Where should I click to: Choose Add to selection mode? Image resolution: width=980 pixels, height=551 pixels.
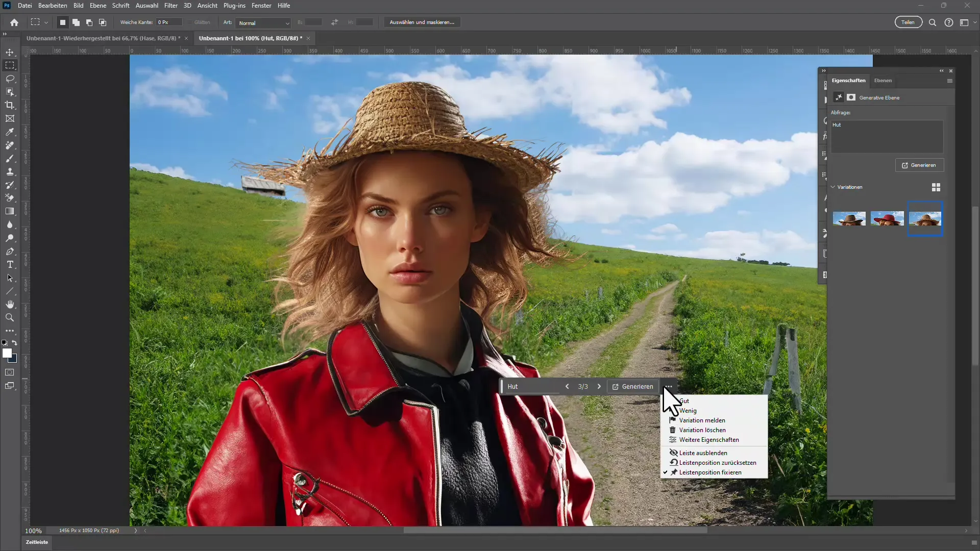[76, 22]
